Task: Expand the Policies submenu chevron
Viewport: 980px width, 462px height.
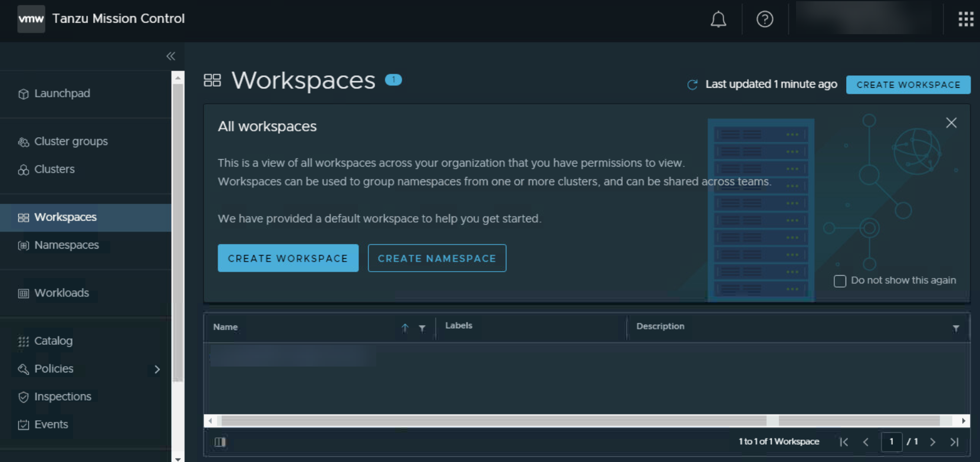Action: click(x=157, y=369)
